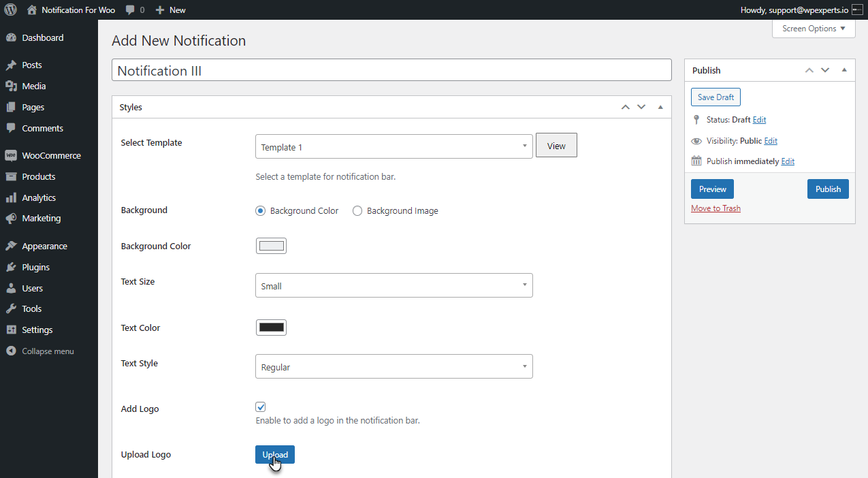Move Styles panel up with arrow

pyautogui.click(x=626, y=108)
